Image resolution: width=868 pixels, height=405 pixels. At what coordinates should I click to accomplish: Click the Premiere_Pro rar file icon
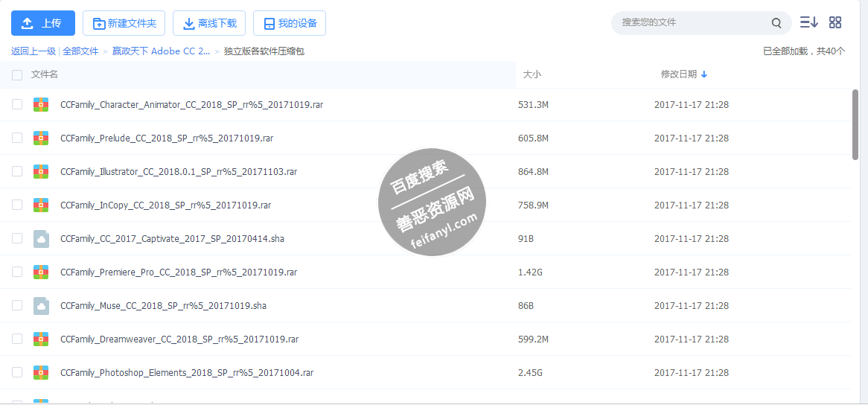[x=41, y=272]
